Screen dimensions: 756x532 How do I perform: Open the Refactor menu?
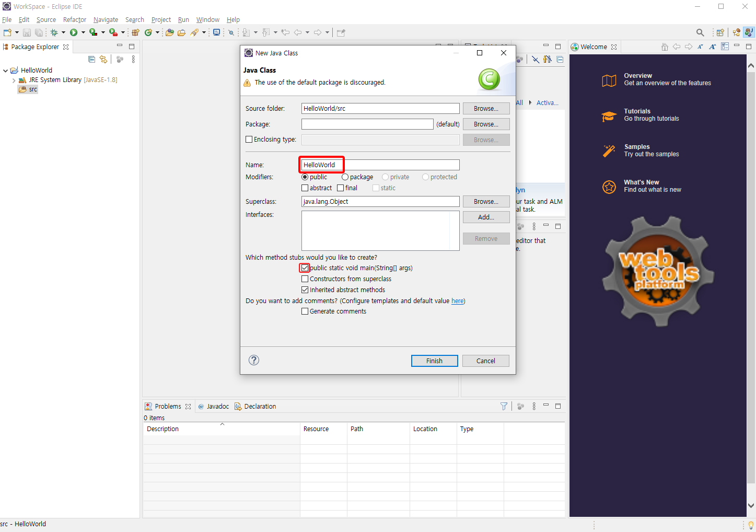pos(75,20)
